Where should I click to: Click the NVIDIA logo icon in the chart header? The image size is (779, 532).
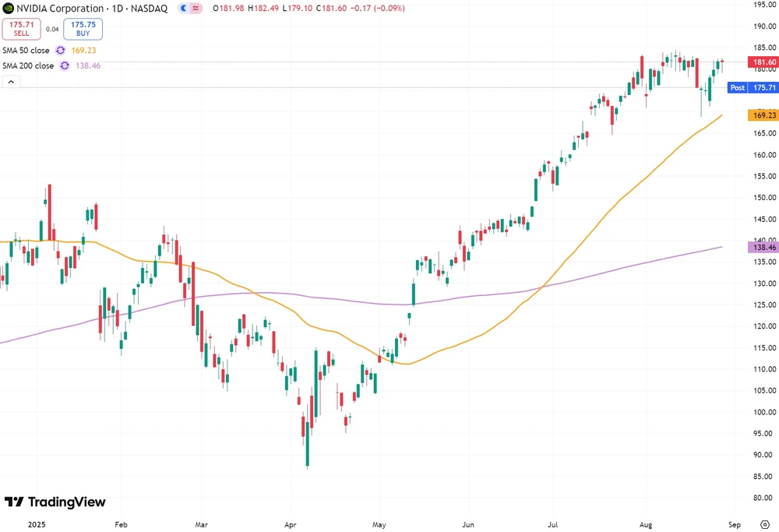(x=8, y=8)
